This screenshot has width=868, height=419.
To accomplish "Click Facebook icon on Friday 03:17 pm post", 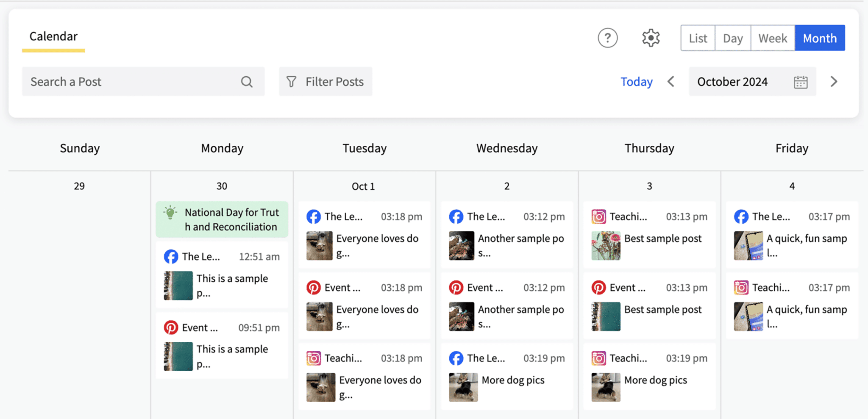I will 741,216.
